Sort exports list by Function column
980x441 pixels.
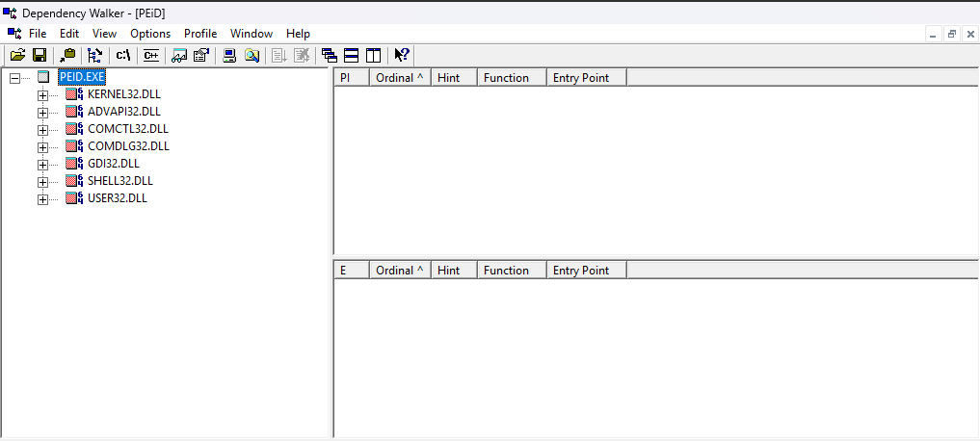pos(512,270)
